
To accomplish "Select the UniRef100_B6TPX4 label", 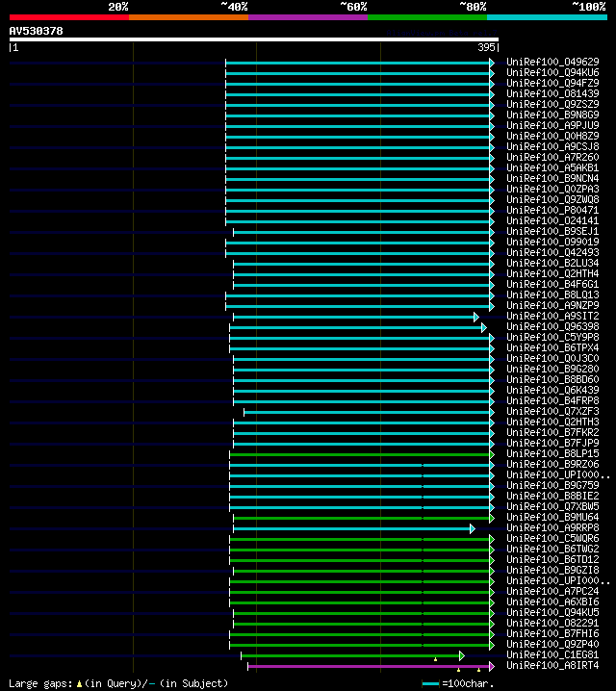I will tap(552, 347).
